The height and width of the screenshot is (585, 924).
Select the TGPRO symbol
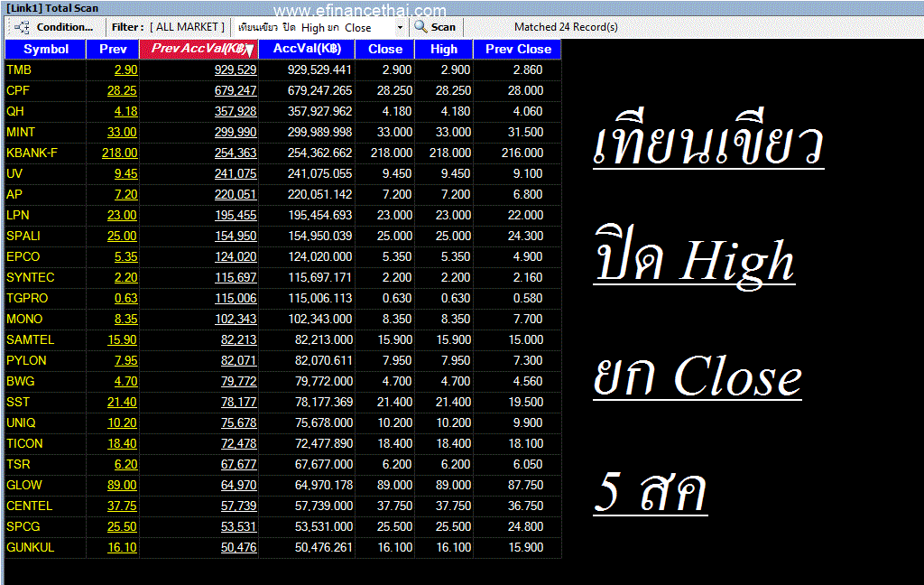(27, 298)
